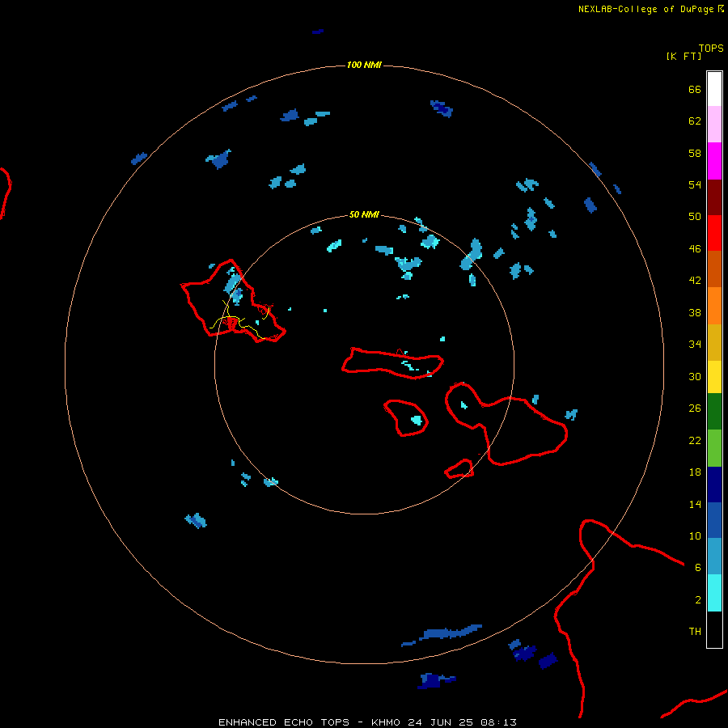Click the yellow road network on the western island

coord(239,320)
